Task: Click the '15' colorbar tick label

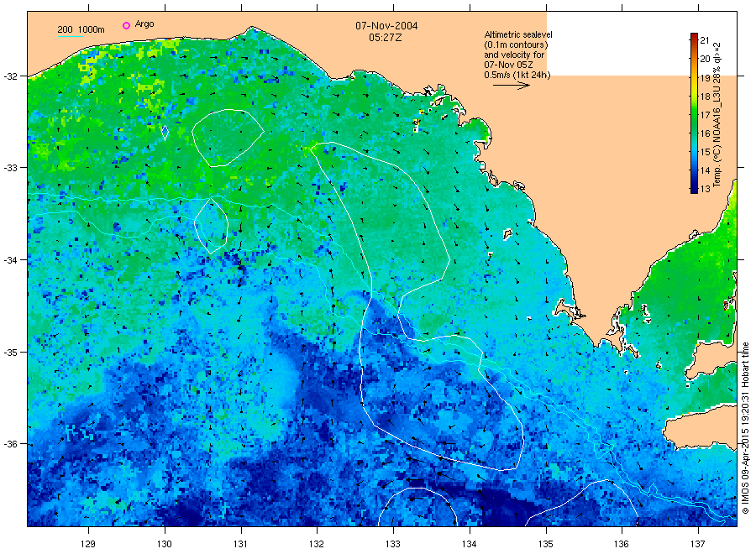Action: [x=705, y=152]
